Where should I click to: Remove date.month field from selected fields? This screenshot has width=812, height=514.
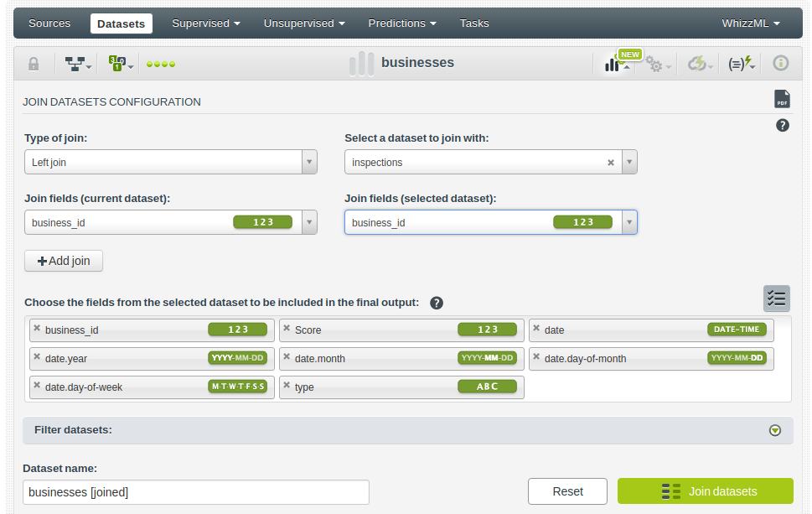pos(287,357)
